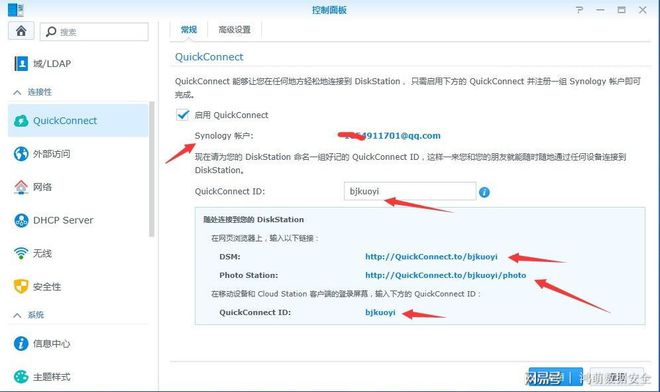Open the help question mark button
Viewport: 660px width, 392px height.
coord(580,10)
